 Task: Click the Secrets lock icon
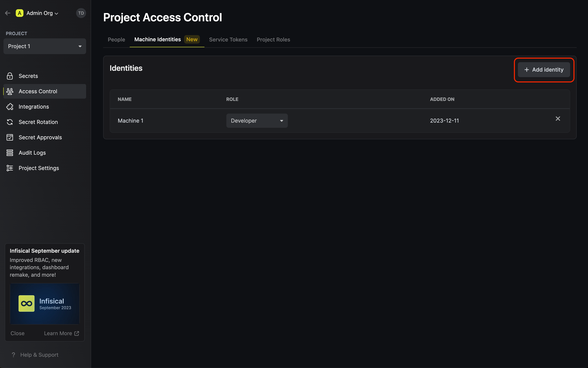10,76
